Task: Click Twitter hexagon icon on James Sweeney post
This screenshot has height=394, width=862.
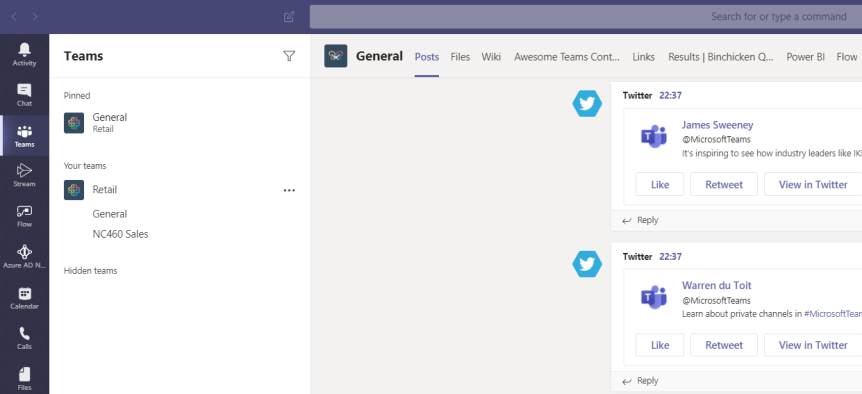Action: [587, 104]
